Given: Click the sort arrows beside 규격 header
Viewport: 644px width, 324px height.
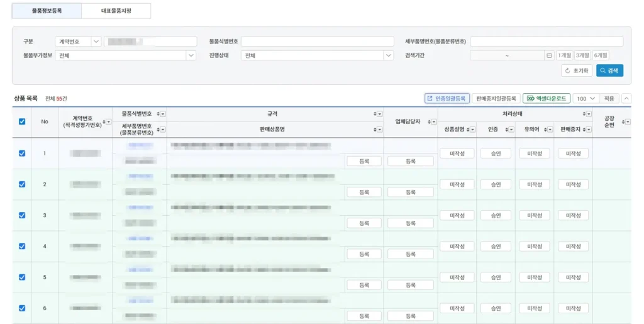Looking at the screenshot, I should [375, 114].
